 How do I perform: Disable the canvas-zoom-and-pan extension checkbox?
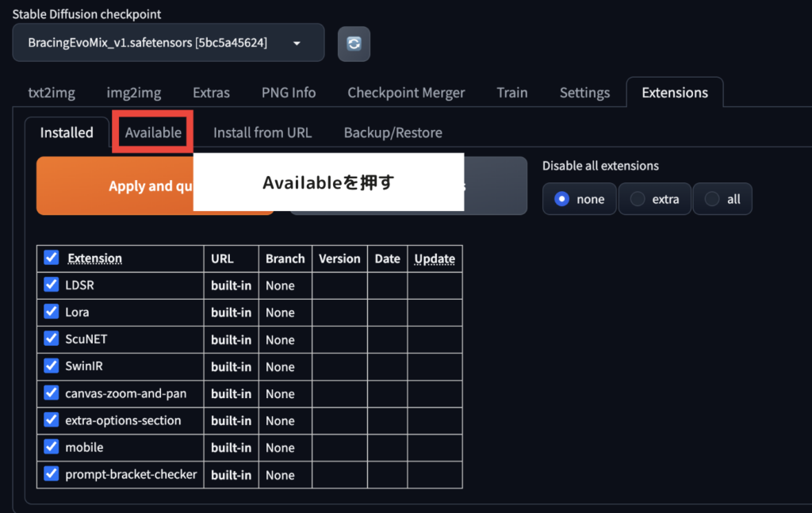tap(52, 393)
